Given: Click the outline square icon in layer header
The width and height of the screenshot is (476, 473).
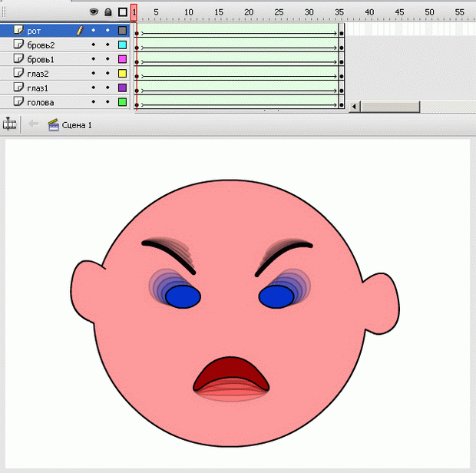Looking at the screenshot, I should coord(122,12).
